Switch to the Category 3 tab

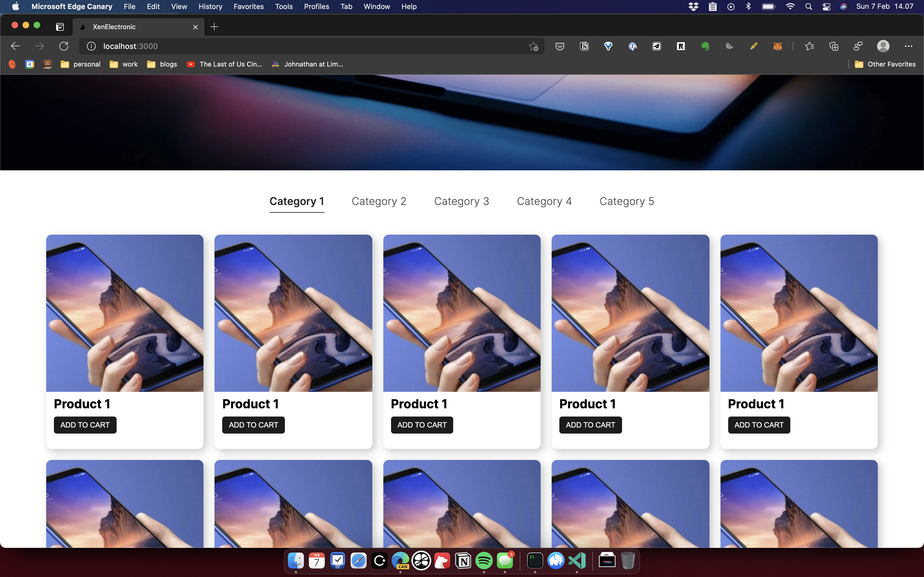pyautogui.click(x=461, y=201)
